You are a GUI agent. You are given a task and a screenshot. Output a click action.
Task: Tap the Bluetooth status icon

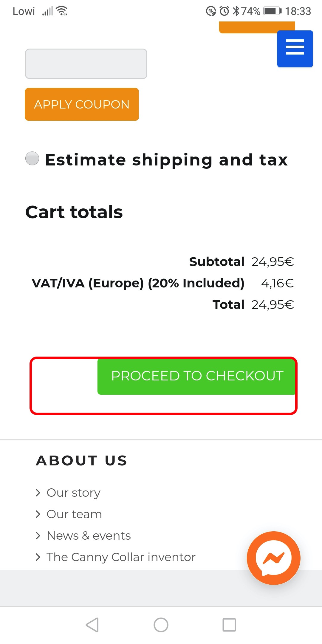click(236, 11)
